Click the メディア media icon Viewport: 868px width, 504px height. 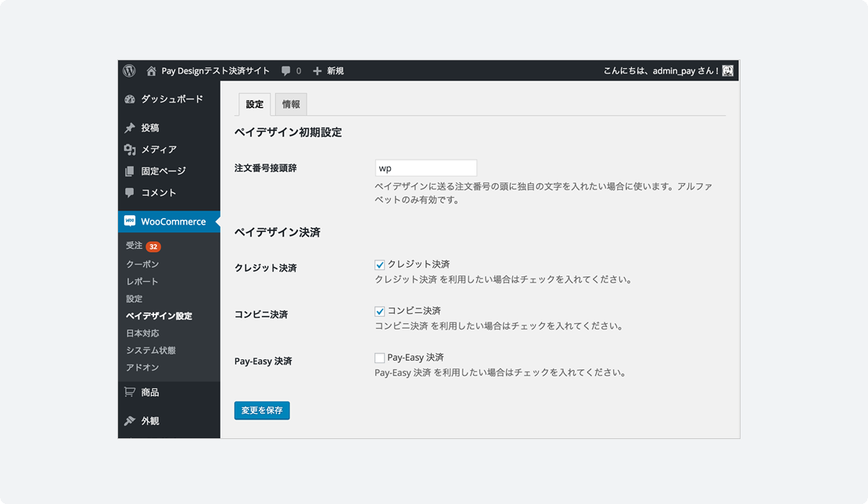(x=130, y=149)
